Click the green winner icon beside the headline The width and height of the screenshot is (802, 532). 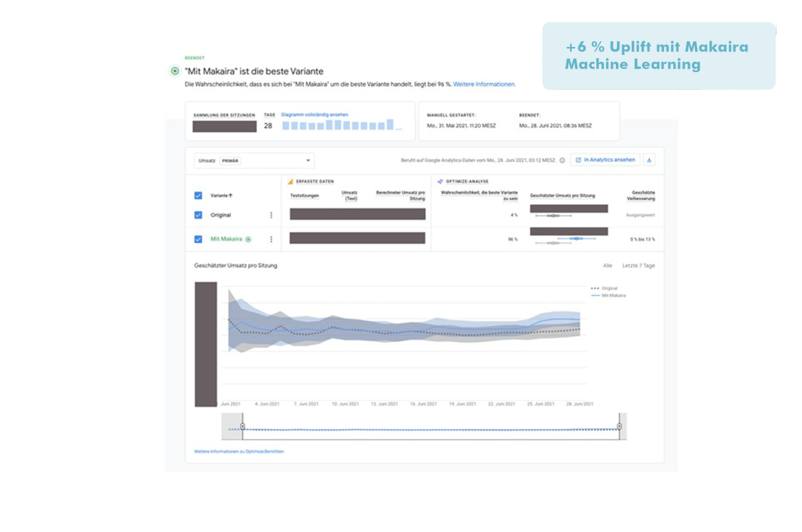pyautogui.click(x=175, y=71)
